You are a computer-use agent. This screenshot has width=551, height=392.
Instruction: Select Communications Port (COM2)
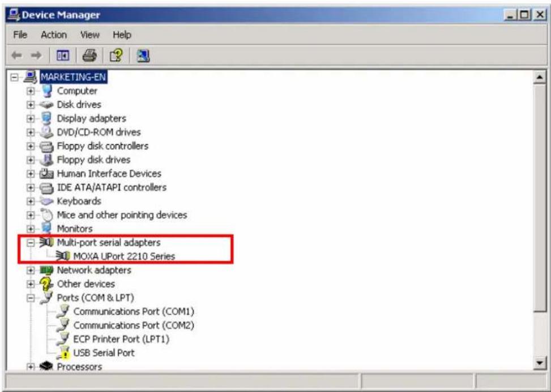134,325
